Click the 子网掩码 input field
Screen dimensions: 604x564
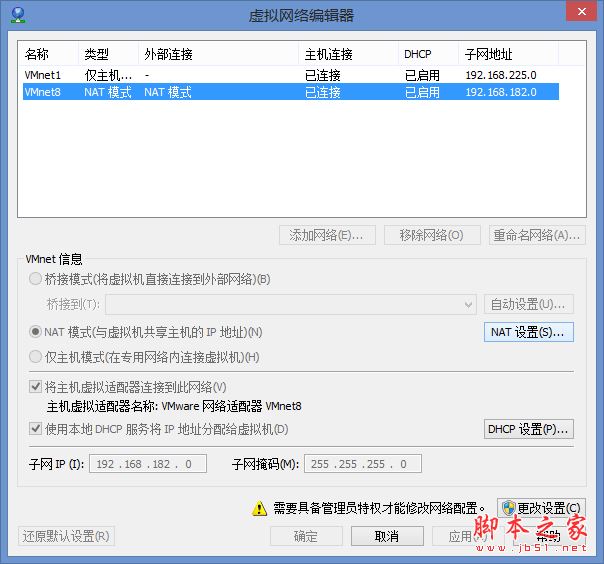tap(363, 464)
